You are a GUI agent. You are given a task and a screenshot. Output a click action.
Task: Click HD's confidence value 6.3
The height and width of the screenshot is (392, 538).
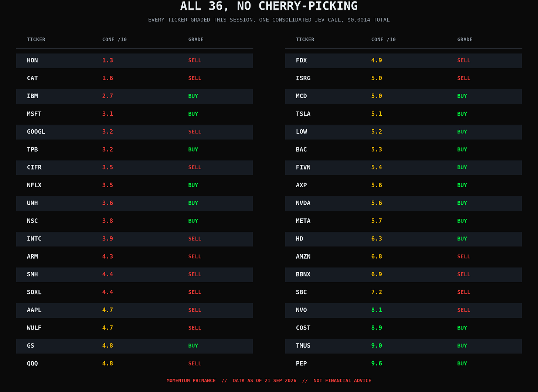click(x=377, y=239)
